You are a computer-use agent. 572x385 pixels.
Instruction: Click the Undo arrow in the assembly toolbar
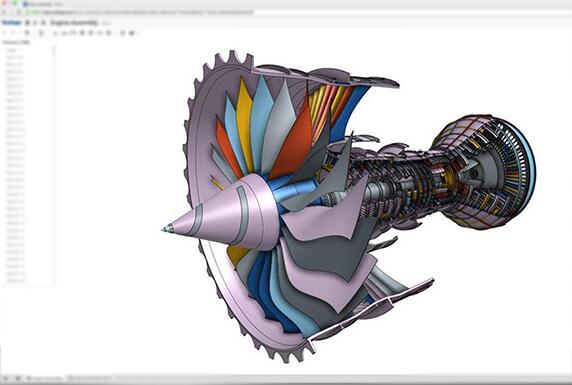coord(5,33)
